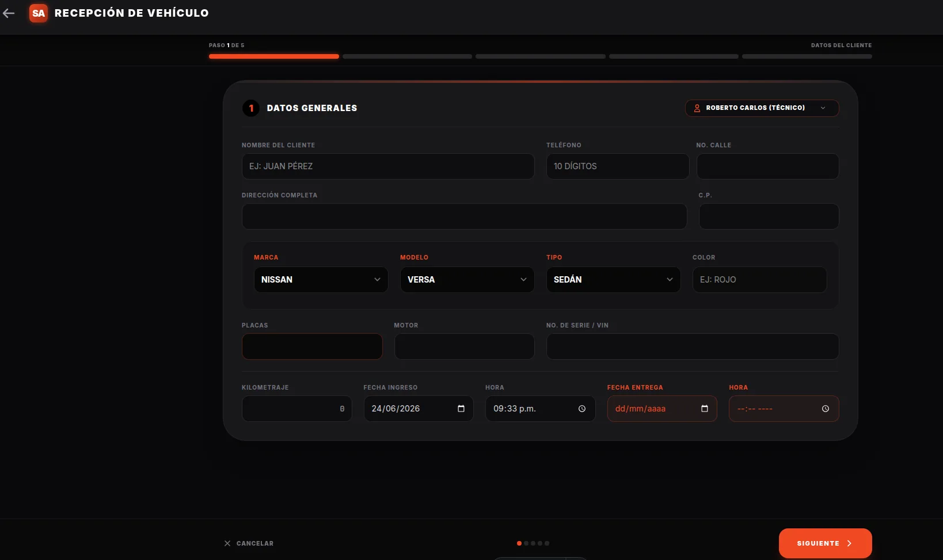
Task: Select the third pagination dot
Action: click(533, 543)
